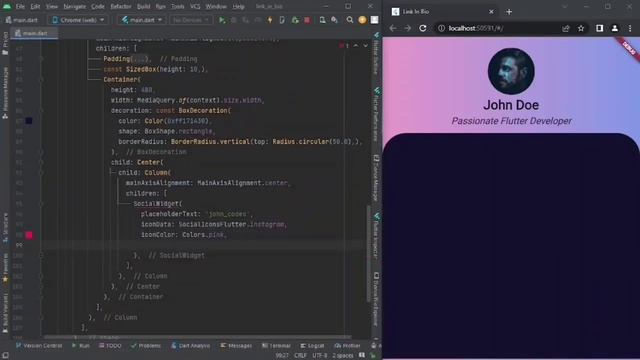This screenshot has width=640, height=360.
Task: Open Chrome side panel icon
Action: [599, 28]
